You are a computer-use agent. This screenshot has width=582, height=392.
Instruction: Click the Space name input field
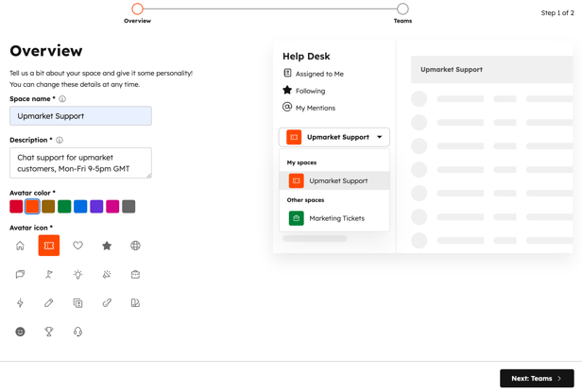(80, 115)
